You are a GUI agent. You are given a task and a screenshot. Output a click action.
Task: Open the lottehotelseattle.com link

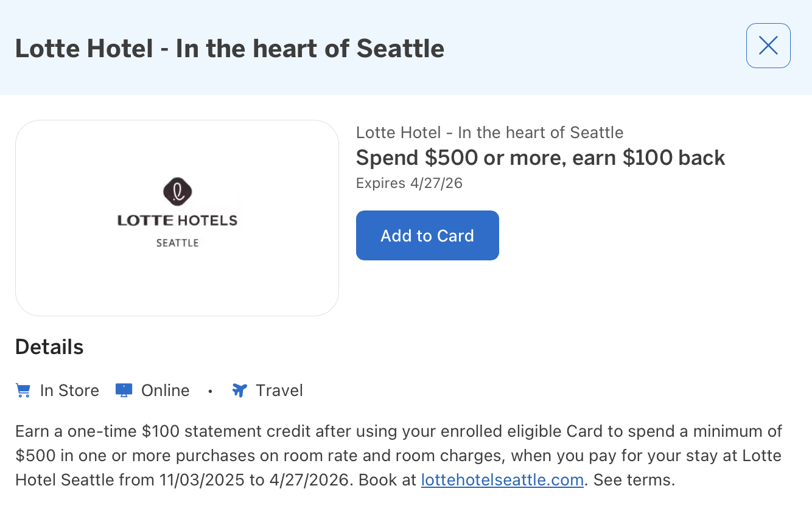click(x=502, y=480)
